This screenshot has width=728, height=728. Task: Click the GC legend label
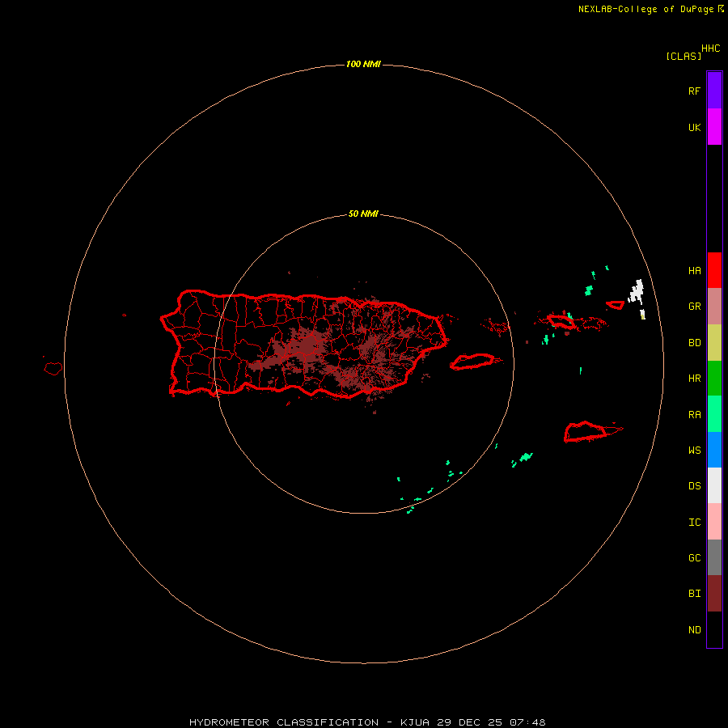point(694,557)
